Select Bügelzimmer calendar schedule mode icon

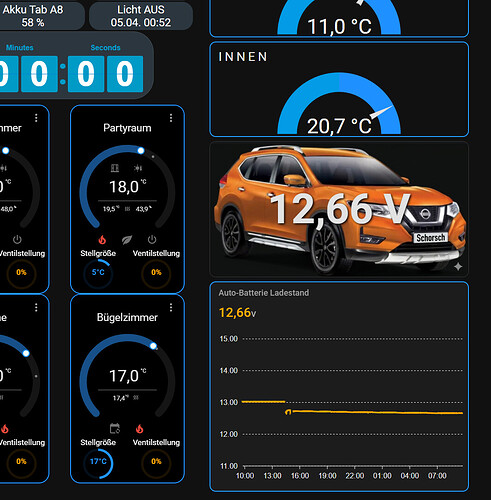[115, 428]
